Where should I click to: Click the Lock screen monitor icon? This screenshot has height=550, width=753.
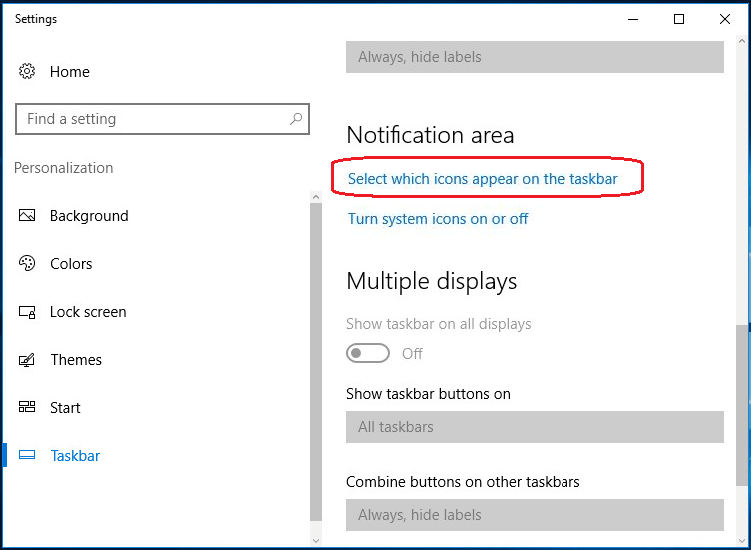[28, 312]
